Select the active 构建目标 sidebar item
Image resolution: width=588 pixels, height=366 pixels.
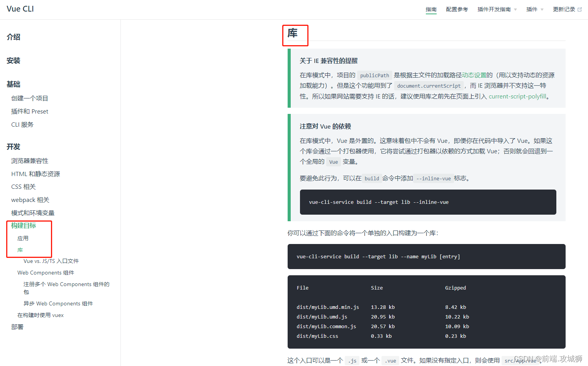click(24, 225)
